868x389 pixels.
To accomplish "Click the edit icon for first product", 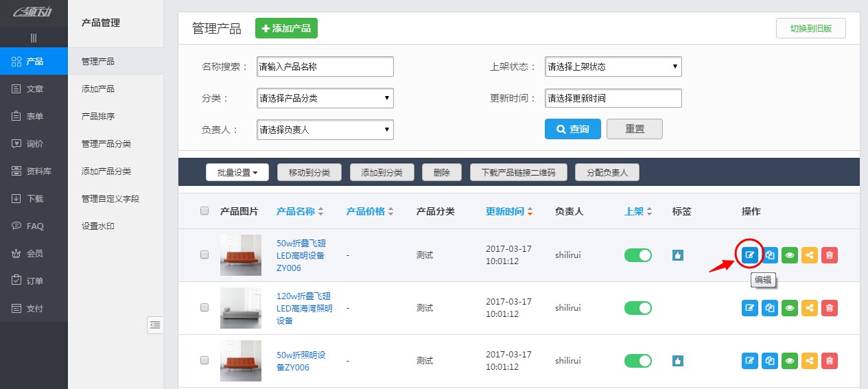I will point(750,255).
